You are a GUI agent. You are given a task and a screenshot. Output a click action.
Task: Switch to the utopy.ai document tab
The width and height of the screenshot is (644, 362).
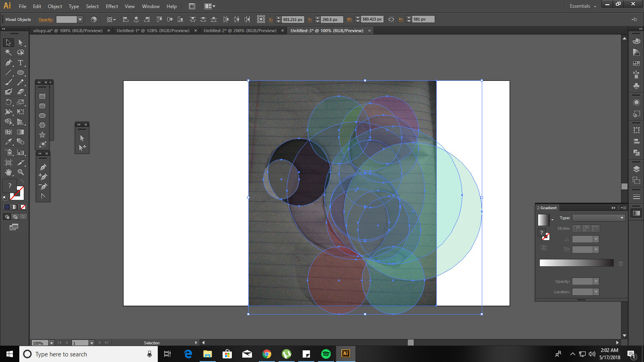pos(68,31)
